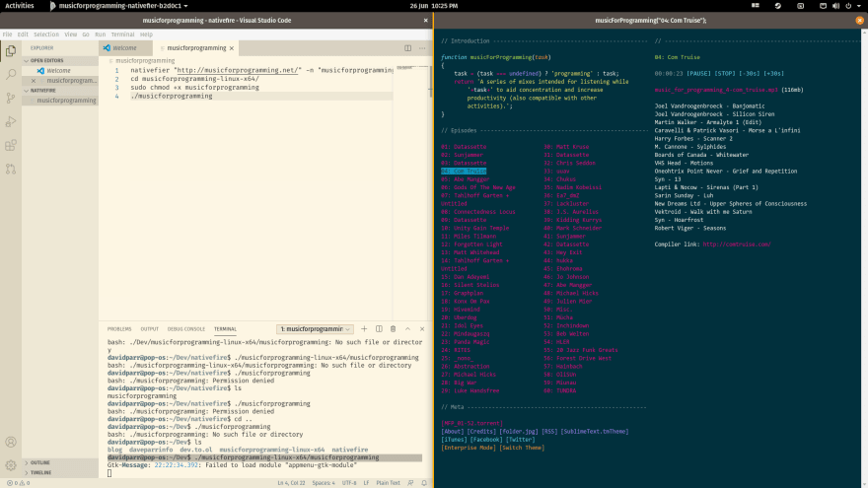Kill the terminal with trash icon
The image size is (868, 488).
[393, 328]
